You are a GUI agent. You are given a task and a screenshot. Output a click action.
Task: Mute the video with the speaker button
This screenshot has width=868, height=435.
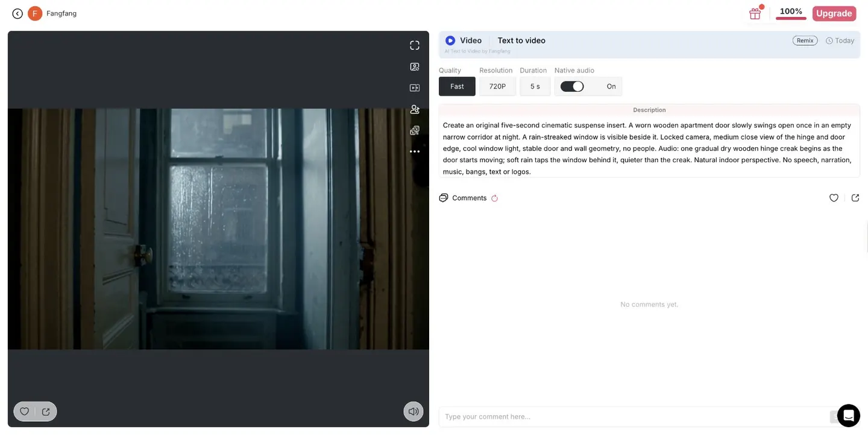(414, 411)
